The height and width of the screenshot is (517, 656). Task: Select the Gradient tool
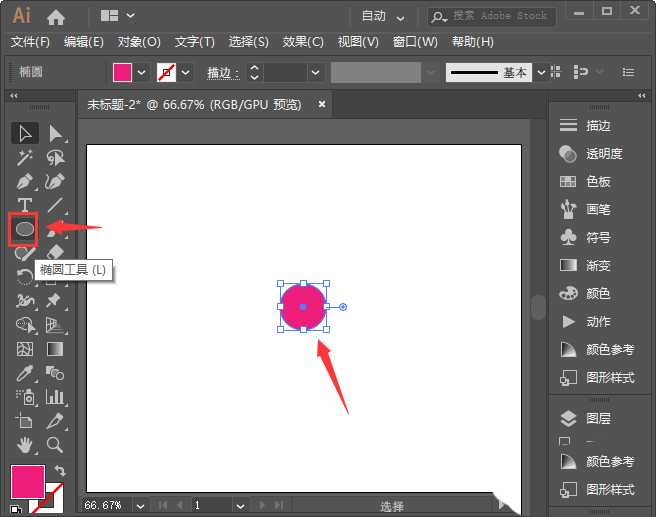click(55, 349)
